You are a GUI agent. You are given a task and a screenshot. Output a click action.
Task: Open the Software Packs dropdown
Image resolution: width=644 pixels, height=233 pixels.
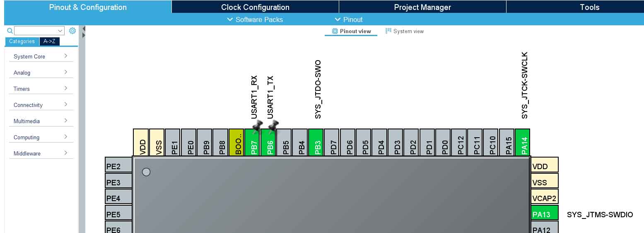tap(255, 19)
